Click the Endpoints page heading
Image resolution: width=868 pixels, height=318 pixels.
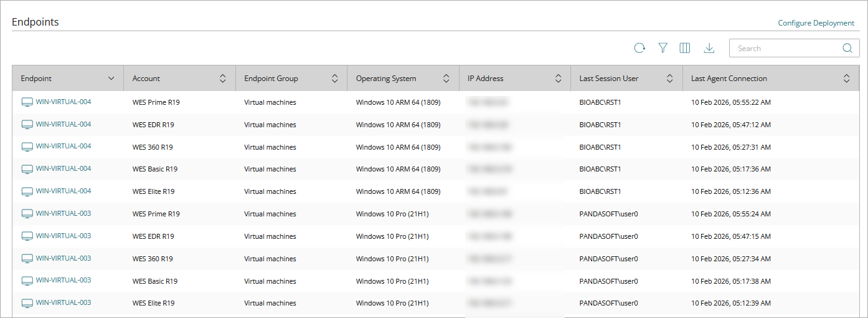click(x=35, y=22)
